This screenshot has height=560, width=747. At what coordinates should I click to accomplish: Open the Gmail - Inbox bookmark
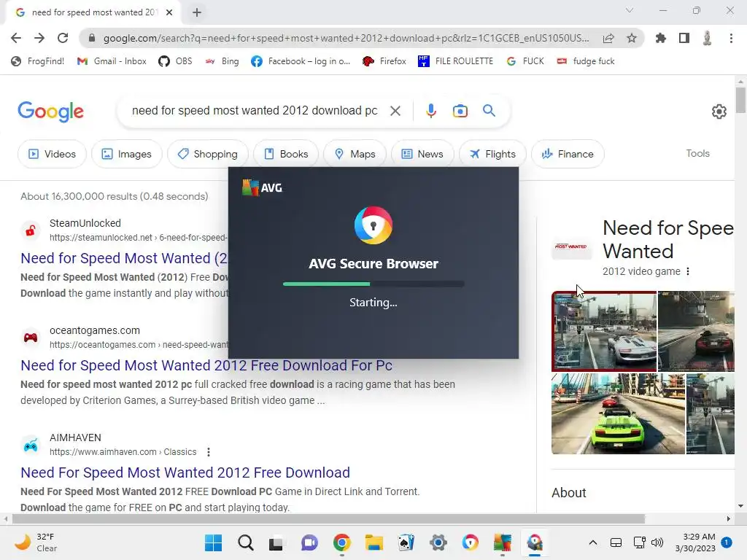click(112, 61)
